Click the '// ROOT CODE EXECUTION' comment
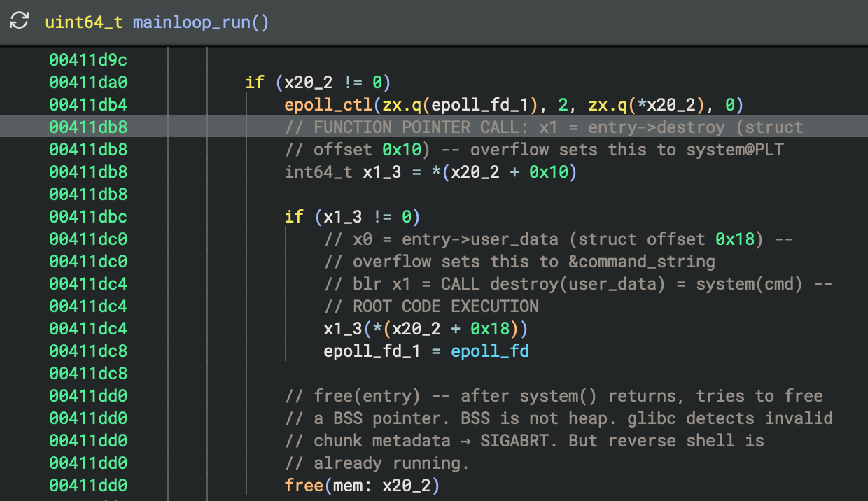 431,306
